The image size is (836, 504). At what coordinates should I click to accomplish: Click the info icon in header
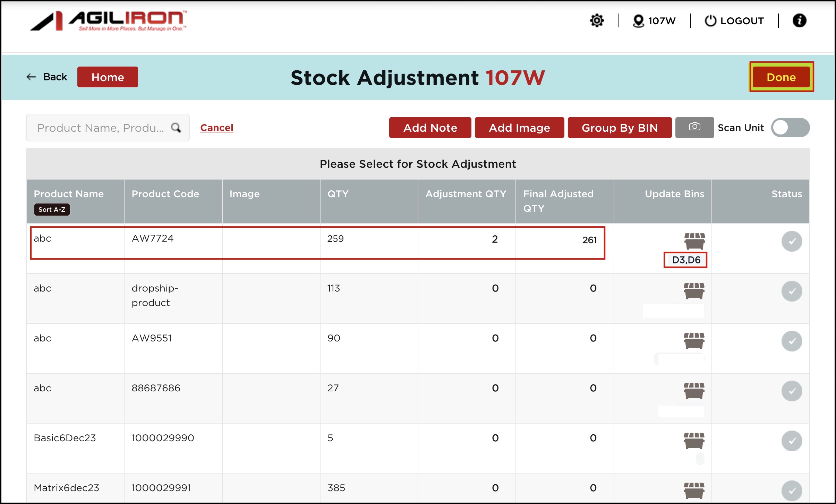799,20
